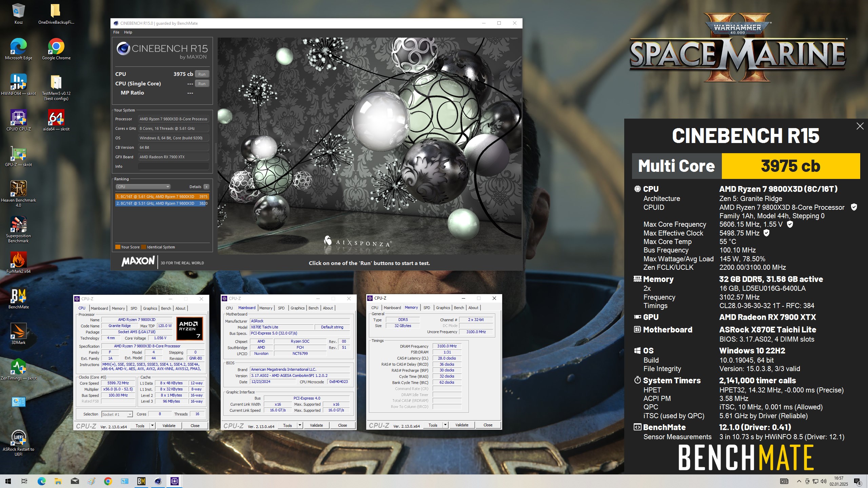Open Cinebench File menu
The height and width of the screenshot is (488, 868).
point(116,32)
